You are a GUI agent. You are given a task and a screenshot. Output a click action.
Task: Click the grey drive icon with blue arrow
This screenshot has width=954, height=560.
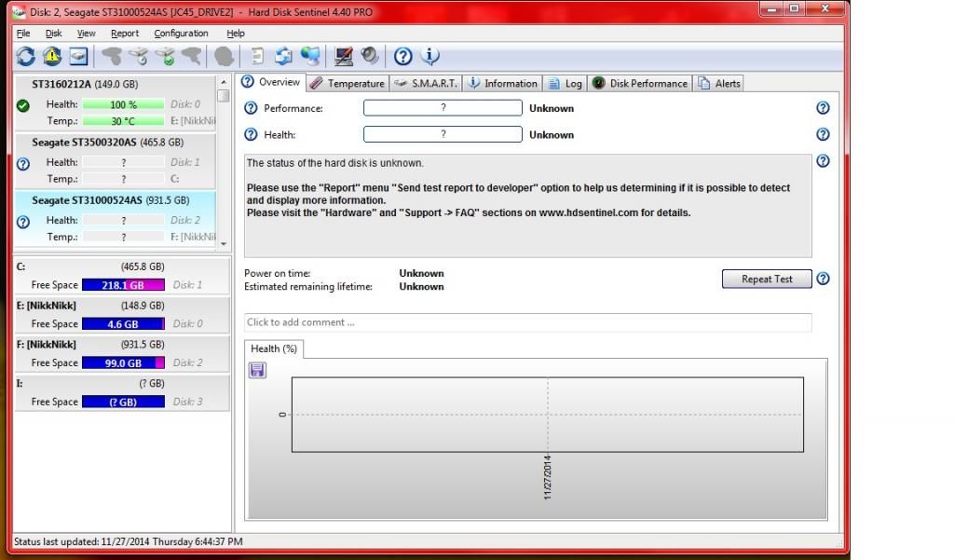point(139,57)
